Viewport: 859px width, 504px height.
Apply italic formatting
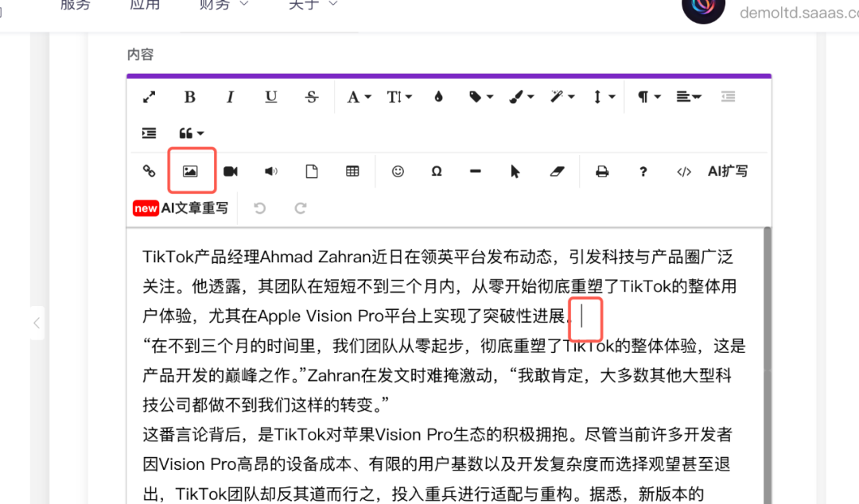(230, 97)
